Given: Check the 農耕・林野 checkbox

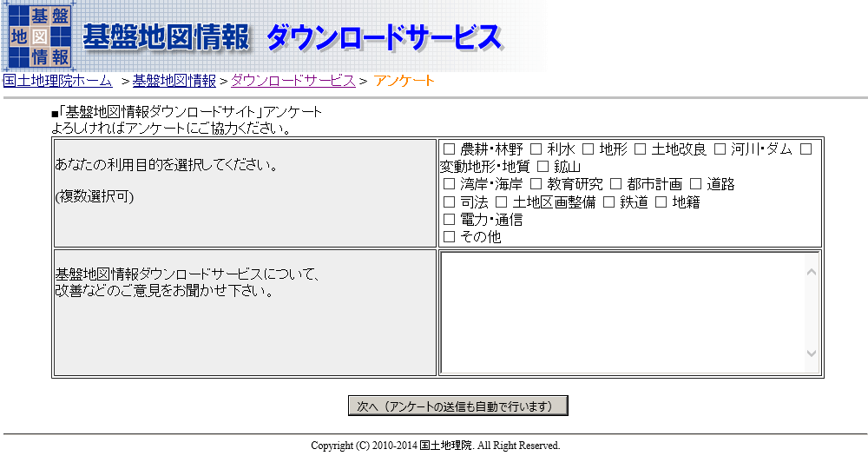Looking at the screenshot, I should (x=449, y=149).
